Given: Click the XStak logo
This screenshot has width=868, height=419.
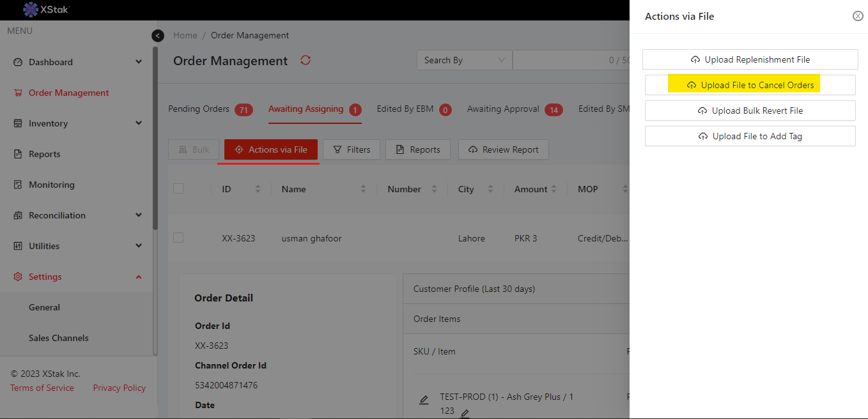Looking at the screenshot, I should [47, 10].
